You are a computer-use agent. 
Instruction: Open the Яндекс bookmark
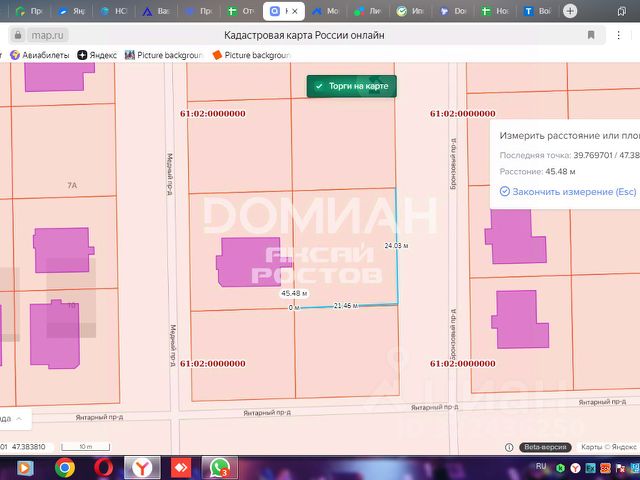[x=97, y=55]
